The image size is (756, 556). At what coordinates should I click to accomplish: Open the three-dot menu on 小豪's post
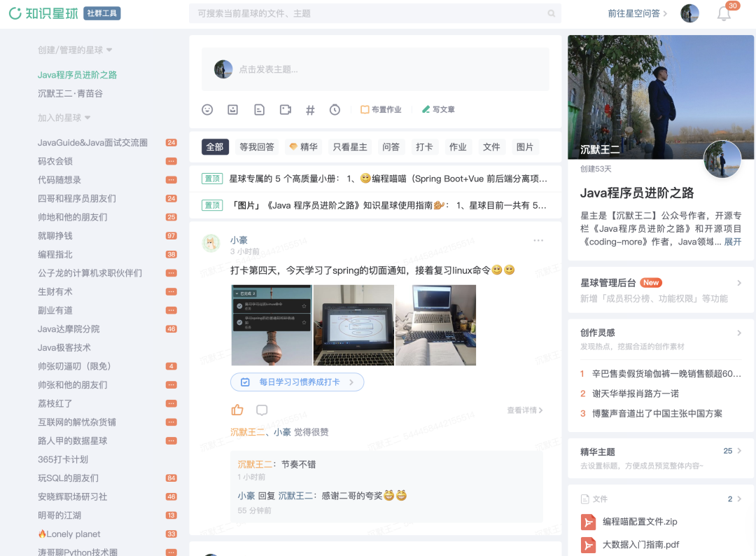coord(538,241)
